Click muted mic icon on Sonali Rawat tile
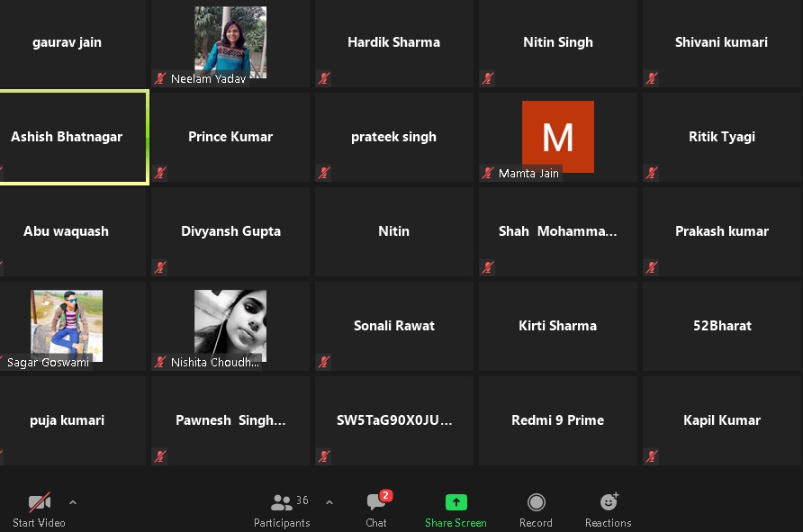The height and width of the screenshot is (532, 803). [324, 362]
